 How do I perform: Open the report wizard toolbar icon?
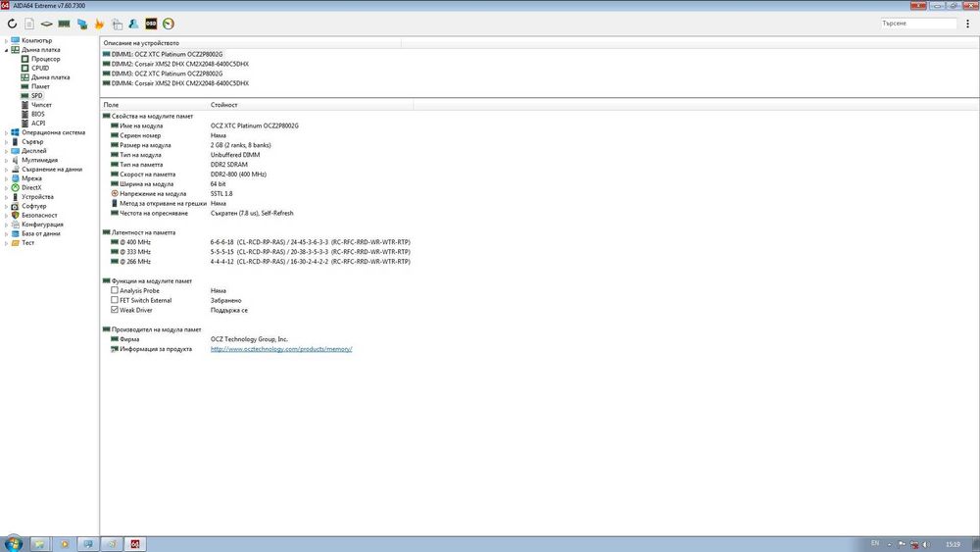(x=117, y=24)
